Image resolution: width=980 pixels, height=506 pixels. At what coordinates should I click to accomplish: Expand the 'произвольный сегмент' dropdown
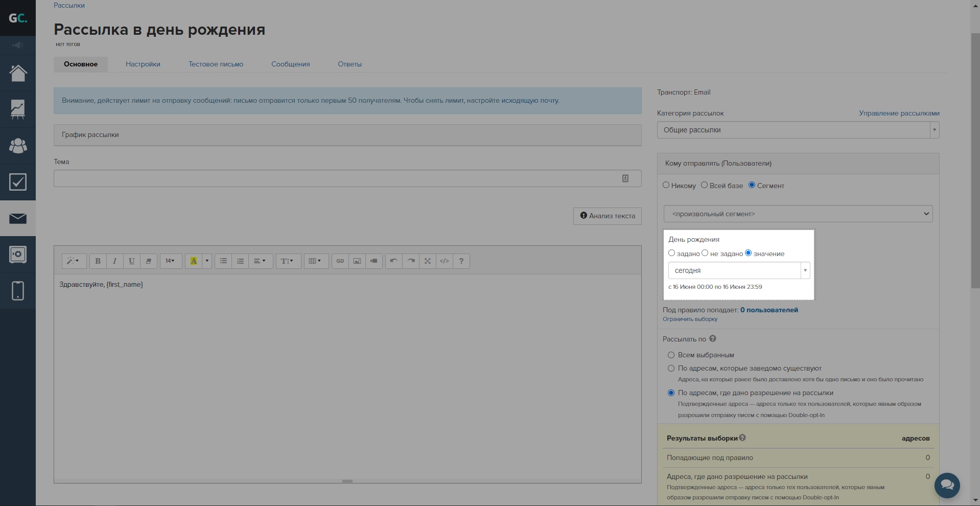pos(798,214)
